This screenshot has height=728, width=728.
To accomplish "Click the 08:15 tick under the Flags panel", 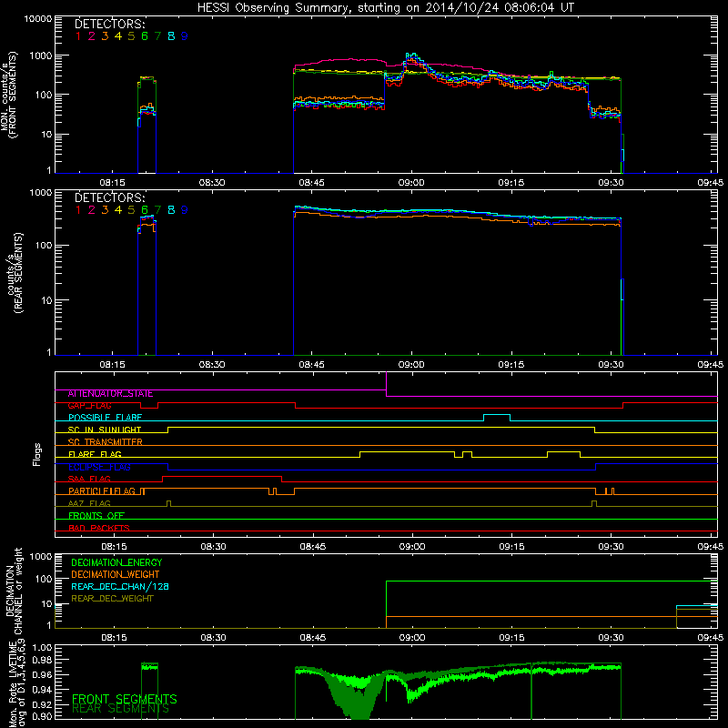I will click(x=115, y=547).
